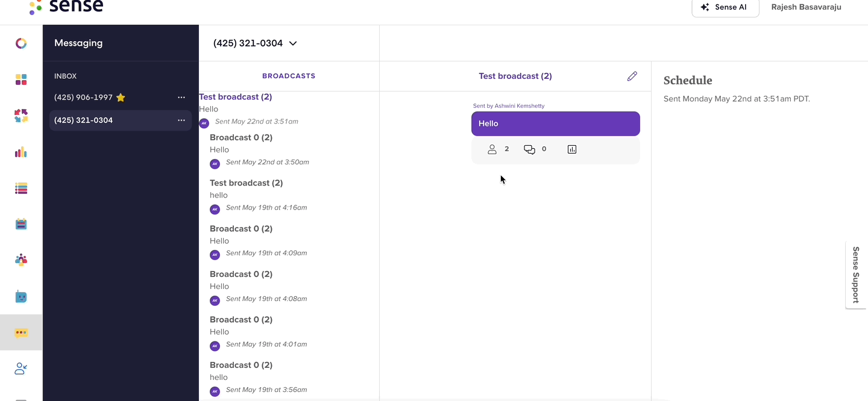Open Test broadcast sent May 22nd 3:51am
This screenshot has width=868, height=401.
coord(289,110)
